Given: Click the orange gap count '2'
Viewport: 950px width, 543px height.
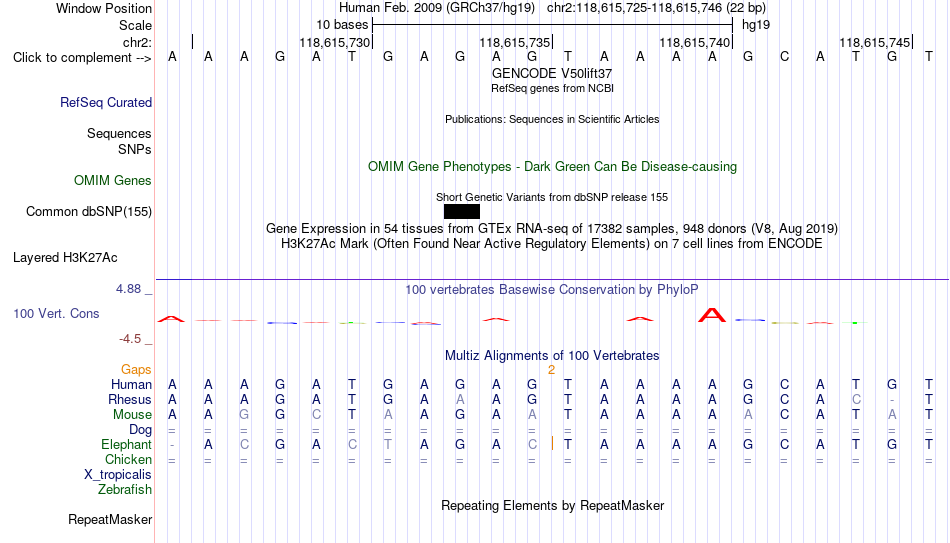Looking at the screenshot, I should (551, 370).
